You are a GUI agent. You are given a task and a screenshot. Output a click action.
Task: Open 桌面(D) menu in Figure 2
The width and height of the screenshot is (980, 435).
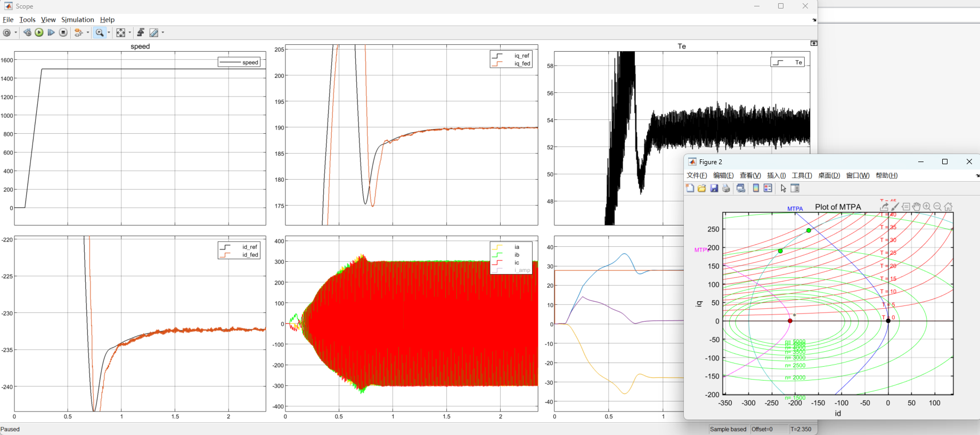pos(829,175)
